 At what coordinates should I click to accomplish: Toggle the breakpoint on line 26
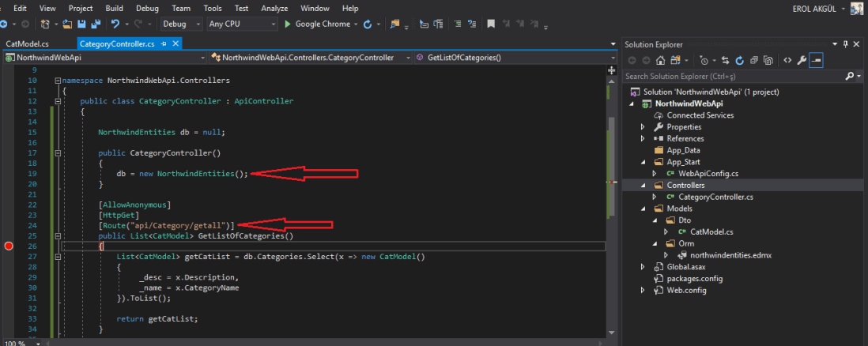point(9,246)
